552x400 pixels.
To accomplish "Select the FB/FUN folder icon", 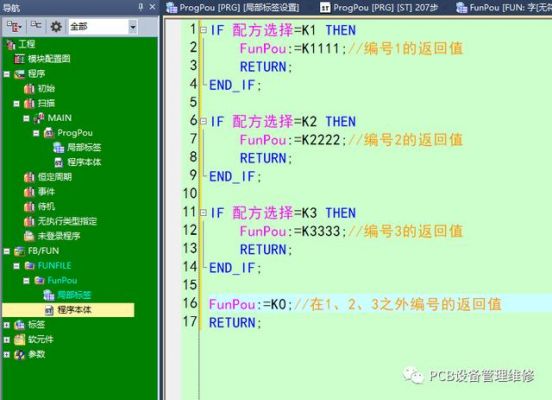I will click(x=19, y=251).
